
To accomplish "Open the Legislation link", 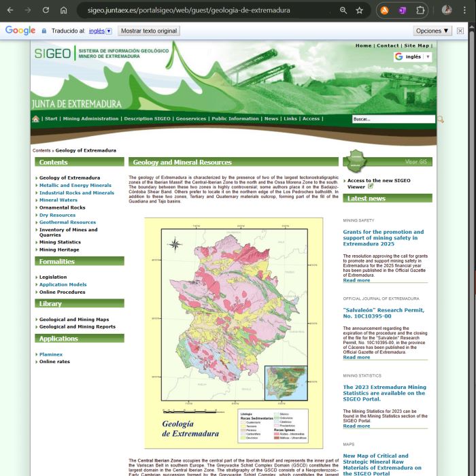I will tap(53, 277).
